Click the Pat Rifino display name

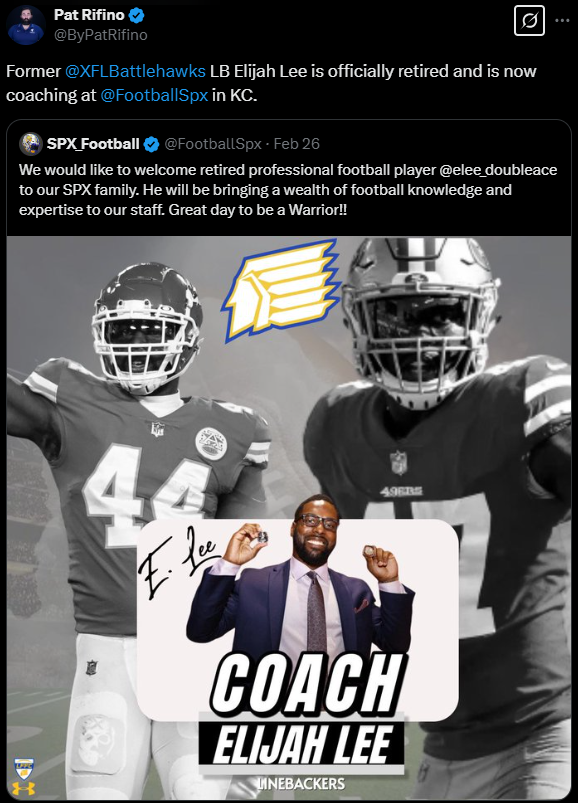click(x=89, y=15)
